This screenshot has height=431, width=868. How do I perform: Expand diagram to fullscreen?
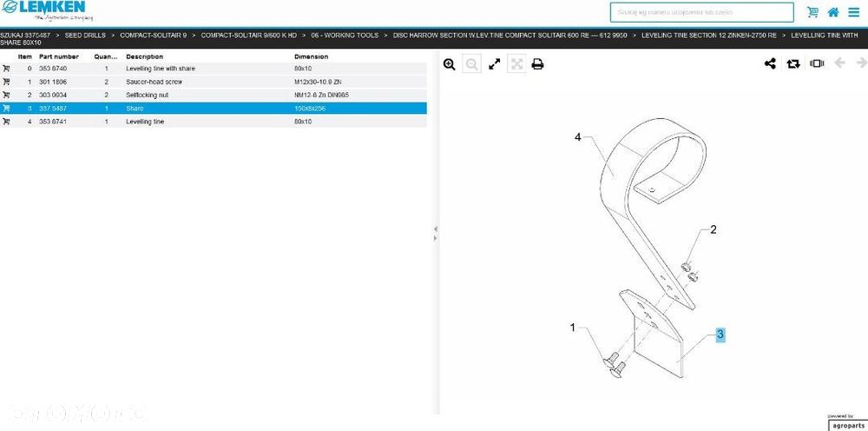click(x=495, y=64)
